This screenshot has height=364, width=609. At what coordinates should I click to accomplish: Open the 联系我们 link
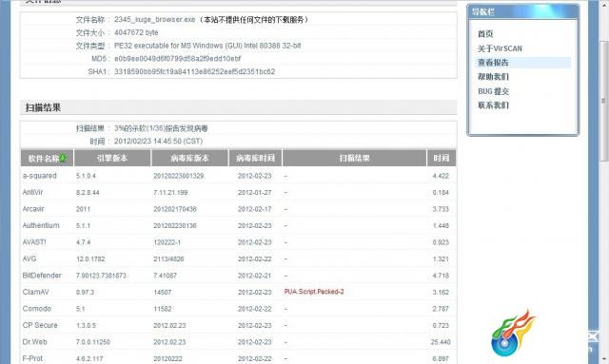[493, 105]
